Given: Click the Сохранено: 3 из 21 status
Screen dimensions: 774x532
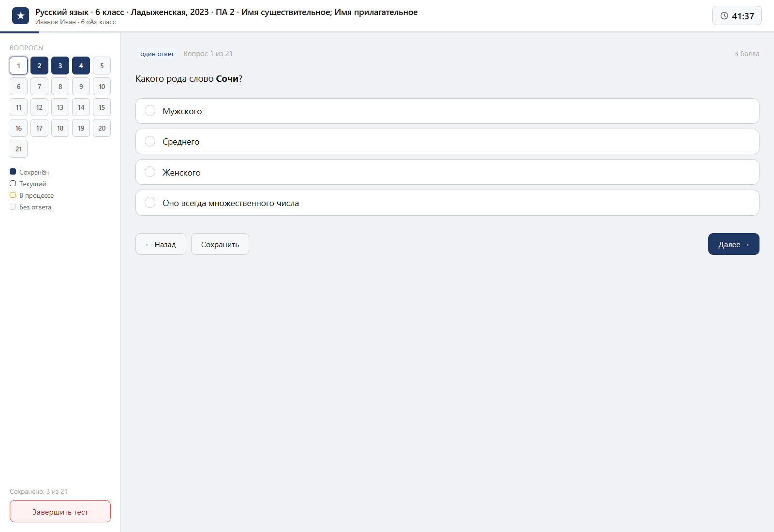Looking at the screenshot, I should (x=39, y=491).
